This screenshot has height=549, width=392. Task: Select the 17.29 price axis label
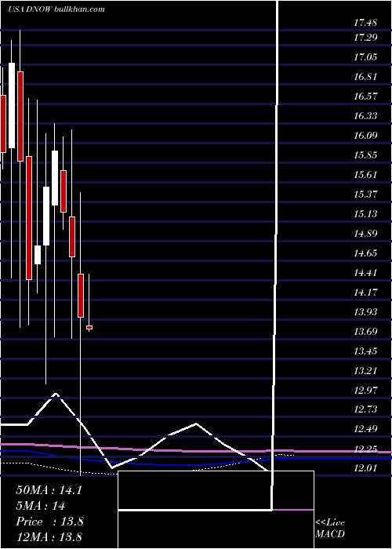pyautogui.click(x=365, y=37)
